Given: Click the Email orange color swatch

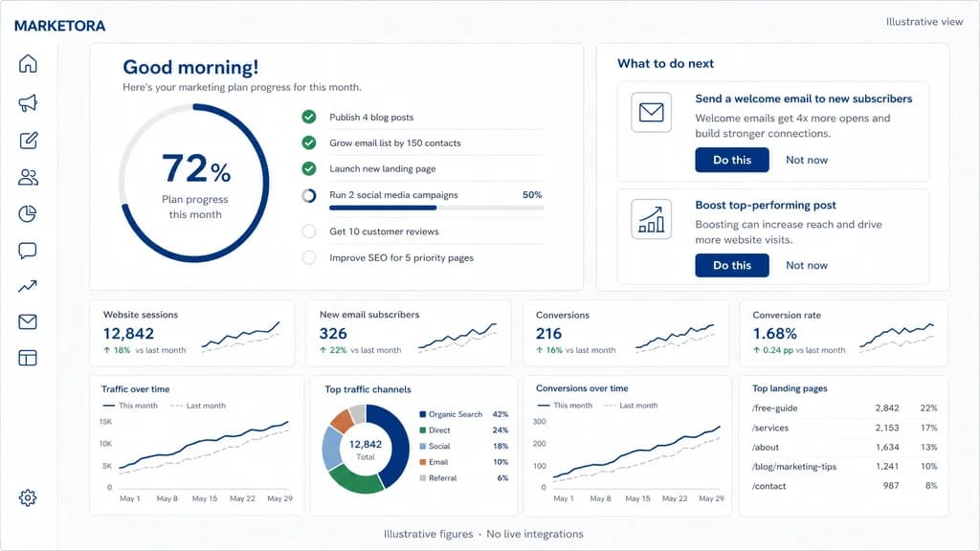Looking at the screenshot, I should 422,462.
